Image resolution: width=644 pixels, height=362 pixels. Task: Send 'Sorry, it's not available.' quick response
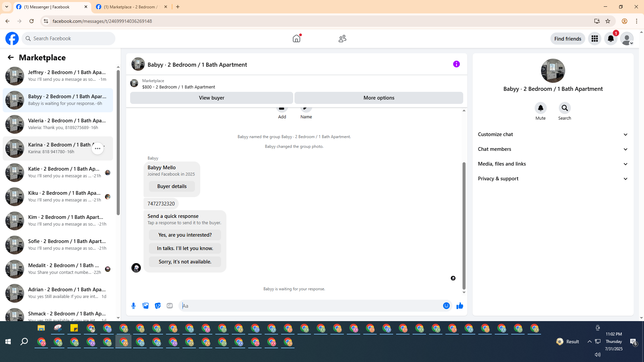point(185,262)
